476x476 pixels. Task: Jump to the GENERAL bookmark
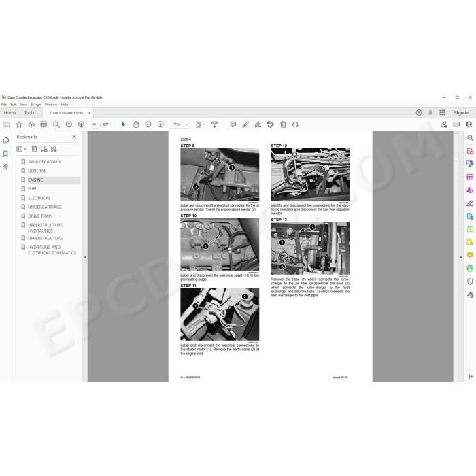coord(37,171)
